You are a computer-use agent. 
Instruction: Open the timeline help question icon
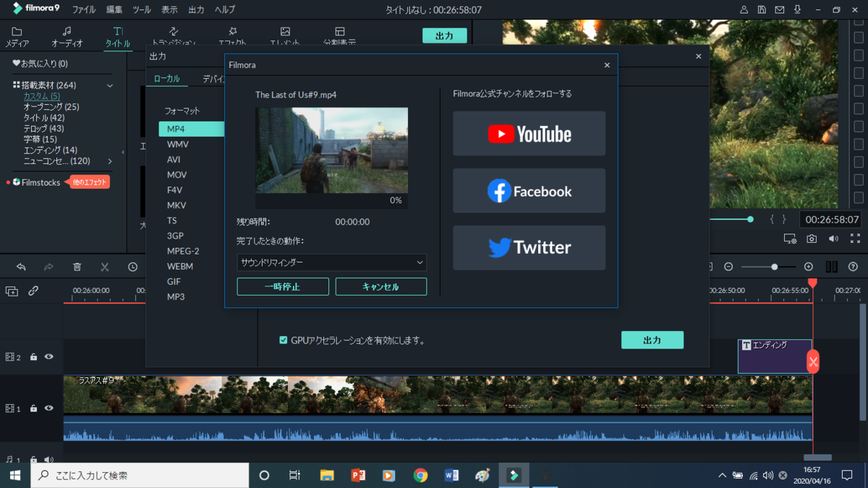point(853,267)
